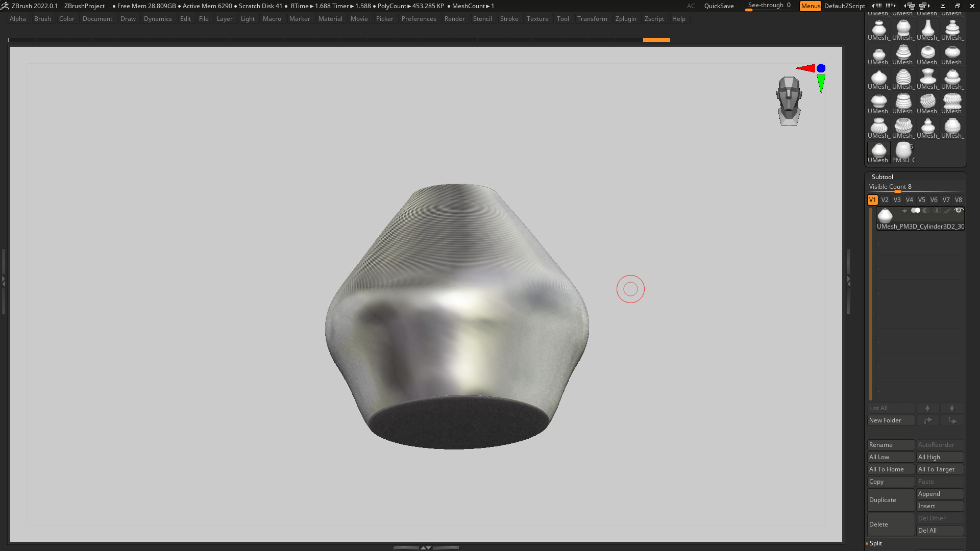Open the Preferences palette menu

pos(419,19)
